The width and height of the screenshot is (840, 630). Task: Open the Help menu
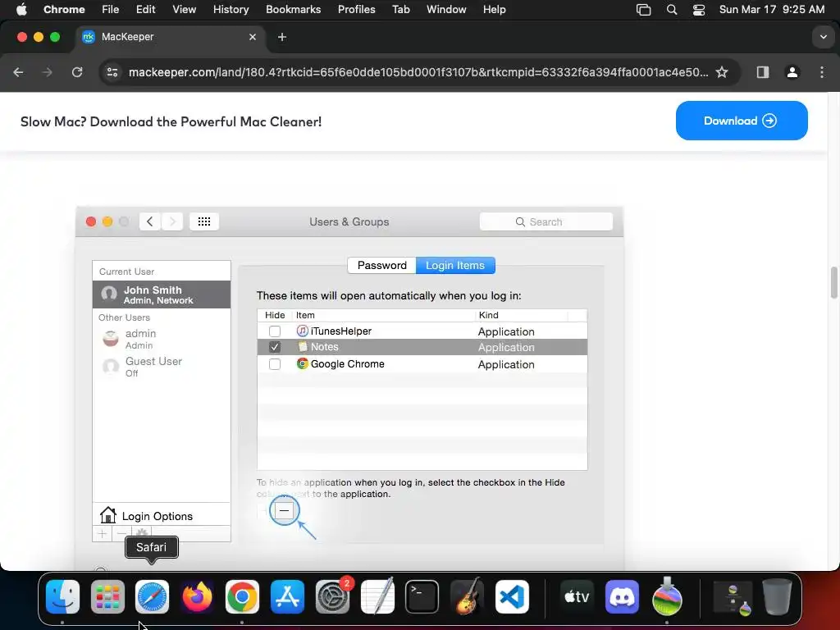pyautogui.click(x=494, y=10)
